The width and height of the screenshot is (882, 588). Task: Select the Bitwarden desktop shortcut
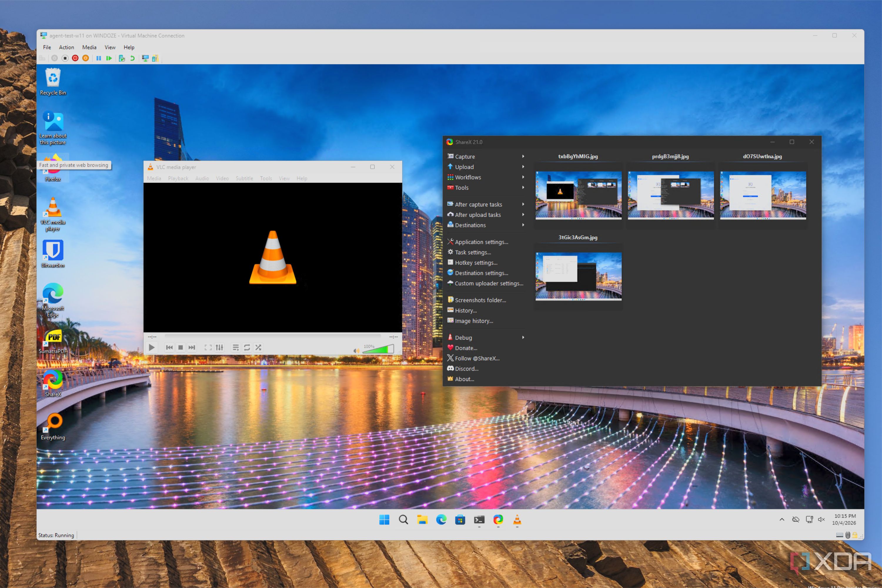(x=53, y=254)
